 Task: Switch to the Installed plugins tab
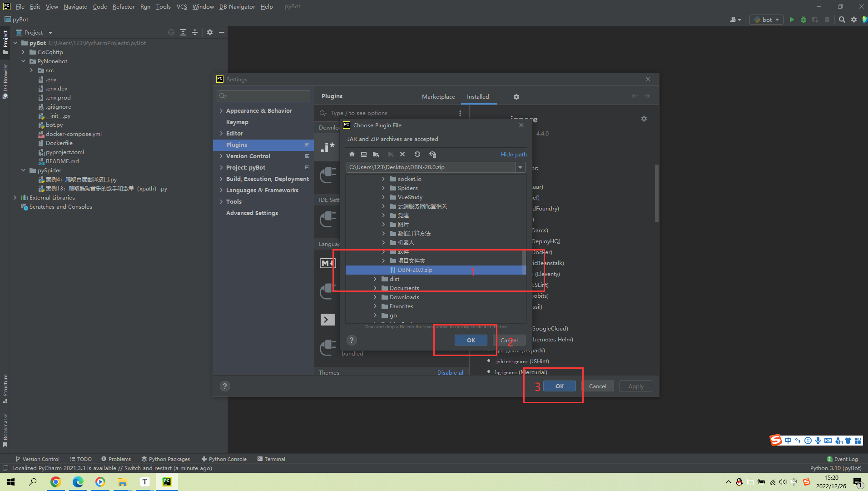478,96
